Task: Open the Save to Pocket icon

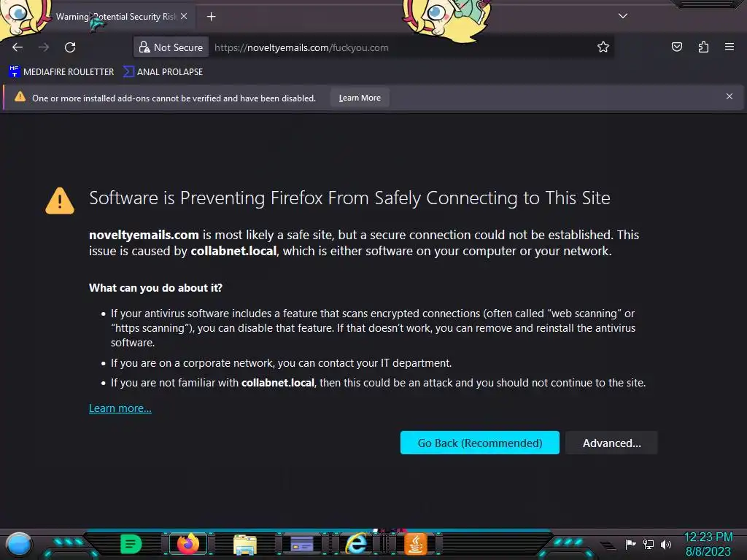Action: pos(676,47)
